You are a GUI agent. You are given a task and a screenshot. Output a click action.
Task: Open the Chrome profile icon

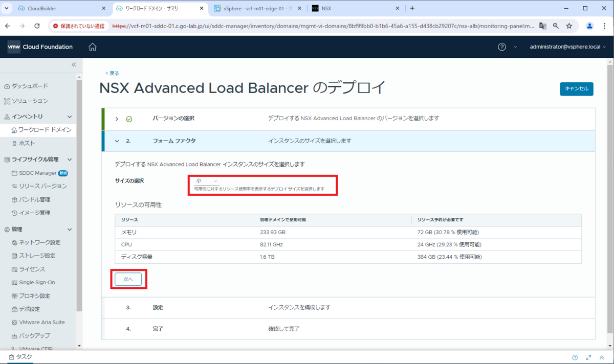click(x=589, y=26)
